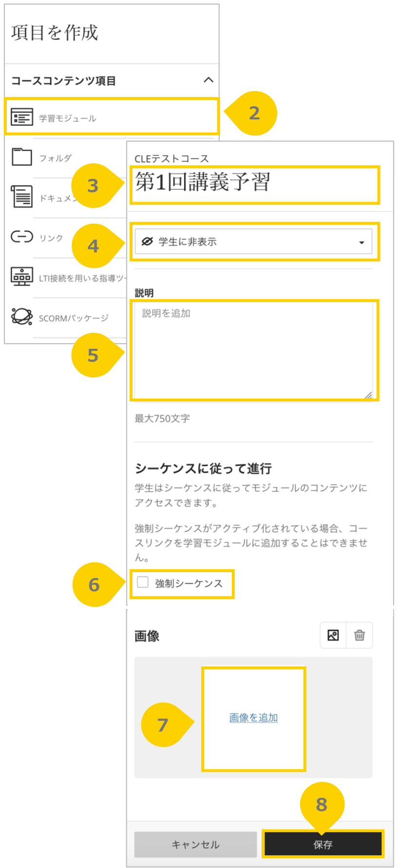Click the フォルダ folder icon

click(x=22, y=157)
